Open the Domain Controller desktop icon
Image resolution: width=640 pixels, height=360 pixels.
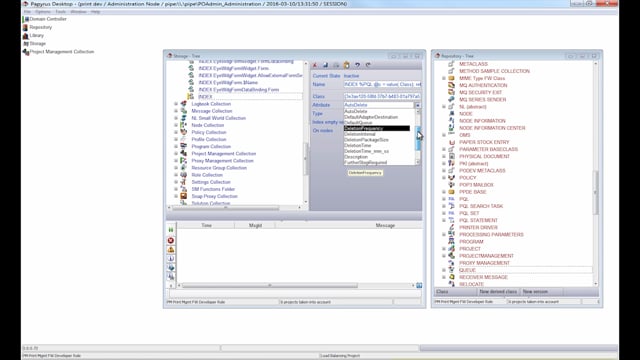click(x=44, y=19)
